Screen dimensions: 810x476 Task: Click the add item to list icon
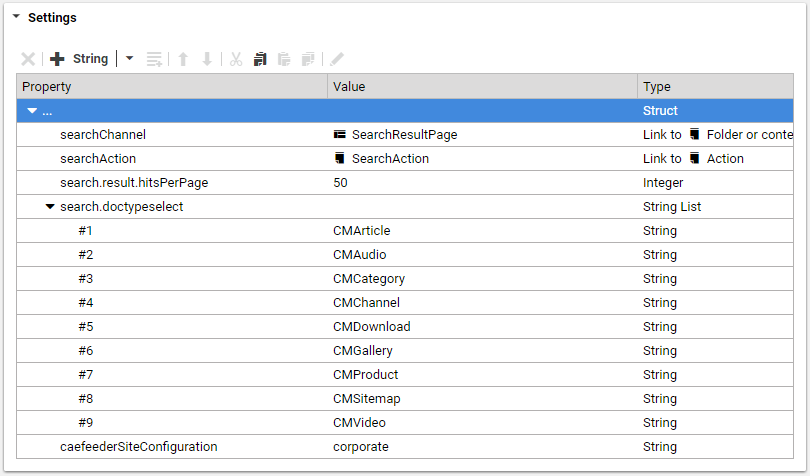tap(154, 59)
